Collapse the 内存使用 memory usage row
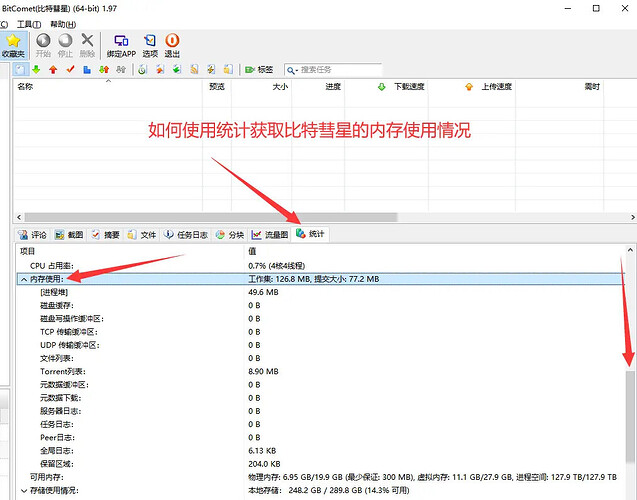 coord(23,279)
